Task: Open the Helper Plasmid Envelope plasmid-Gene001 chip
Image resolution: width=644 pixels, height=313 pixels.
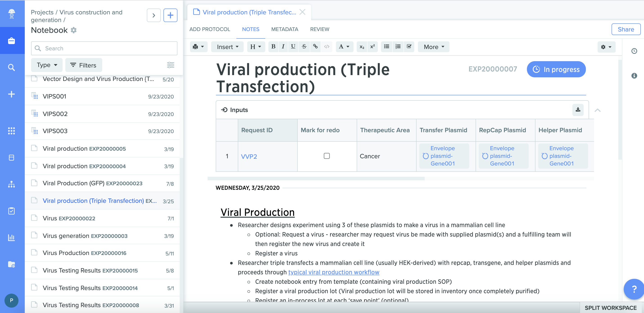Action: click(x=562, y=156)
